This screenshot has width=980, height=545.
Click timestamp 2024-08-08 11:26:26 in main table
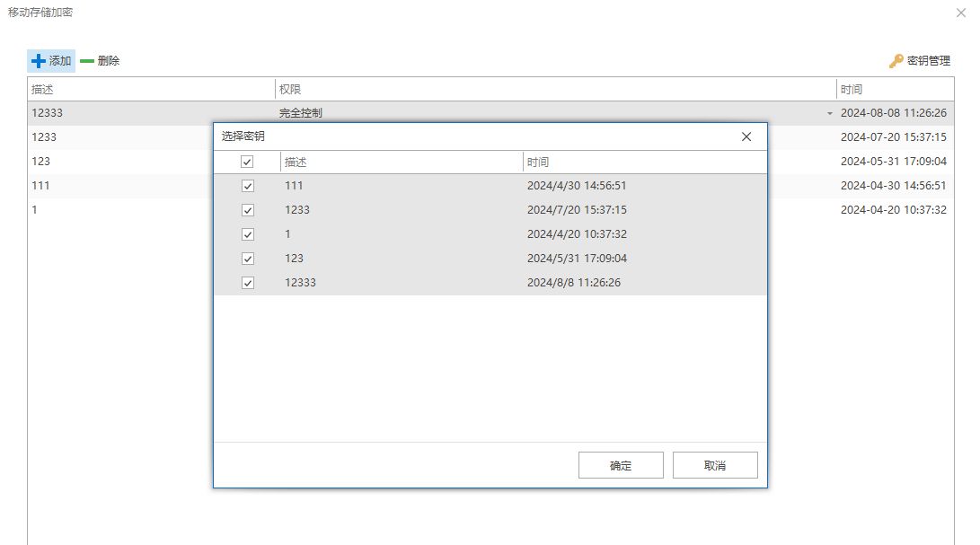pos(893,113)
